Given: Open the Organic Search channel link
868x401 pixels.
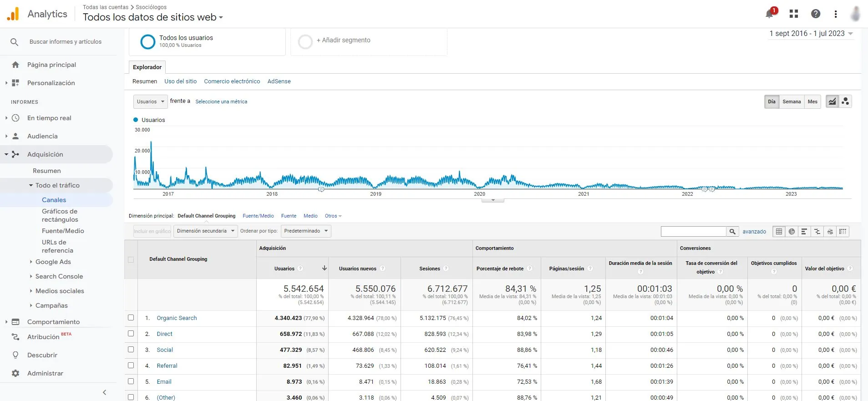Looking at the screenshot, I should (177, 318).
